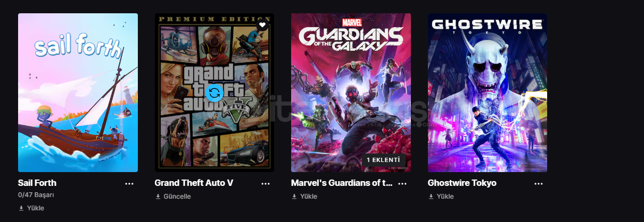Viewport: 644px width, 222px height.
Task: Open three-dots menu for Marvel's Guardians of the Galaxy
Action: coord(402,183)
